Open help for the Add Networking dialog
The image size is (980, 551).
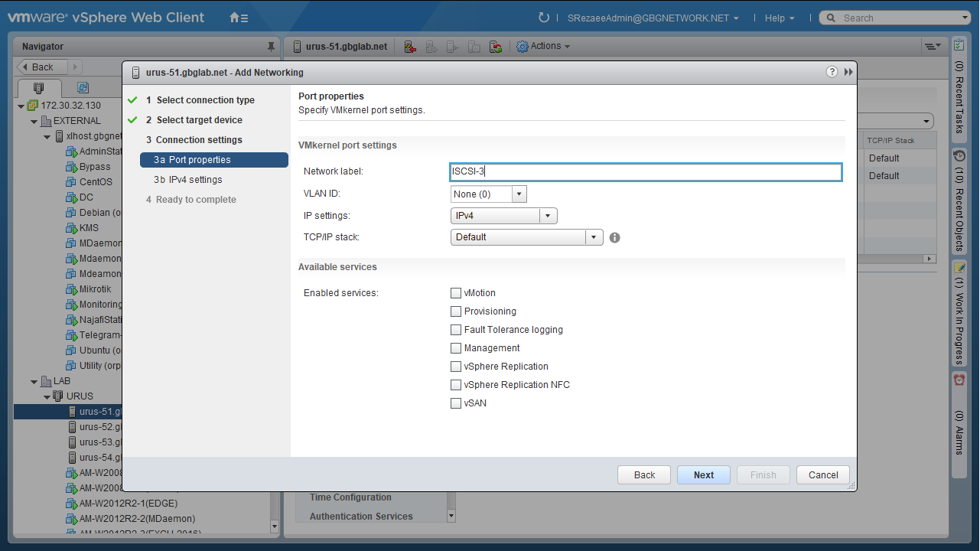[832, 72]
